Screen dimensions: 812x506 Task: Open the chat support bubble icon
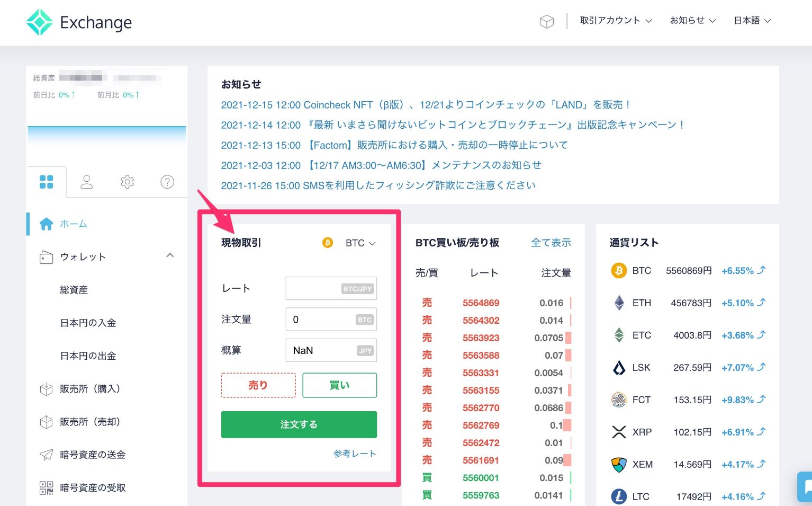tap(805, 486)
